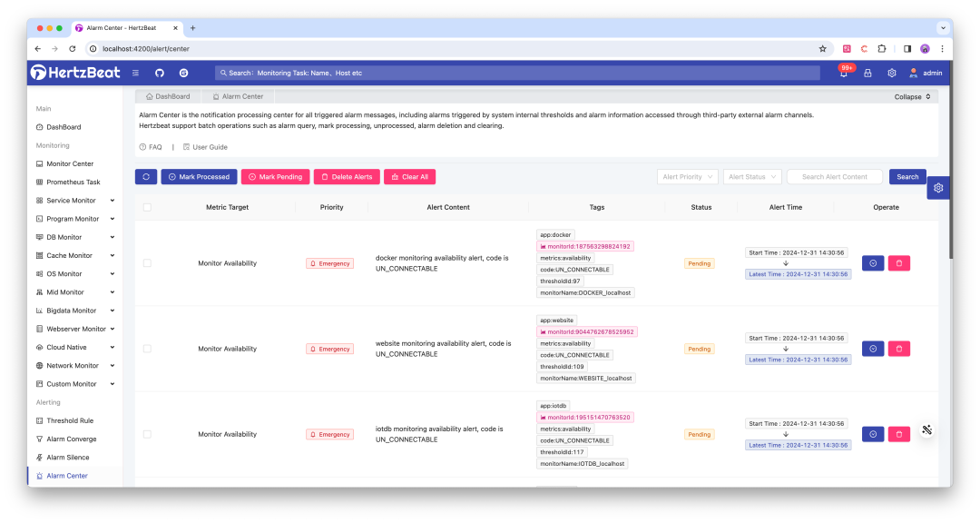Viewport: 980px width, 523px height.
Task: Click the refresh icon button above table
Action: [x=145, y=177]
